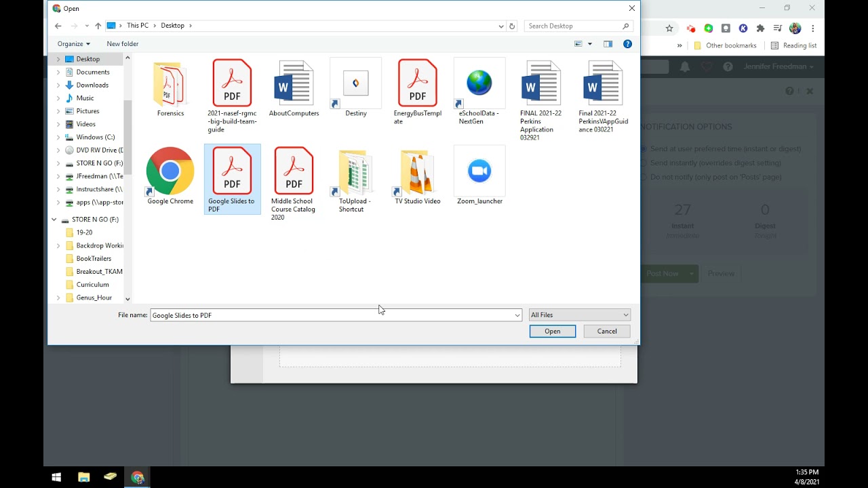Go up one folder level arrow

click(x=98, y=26)
